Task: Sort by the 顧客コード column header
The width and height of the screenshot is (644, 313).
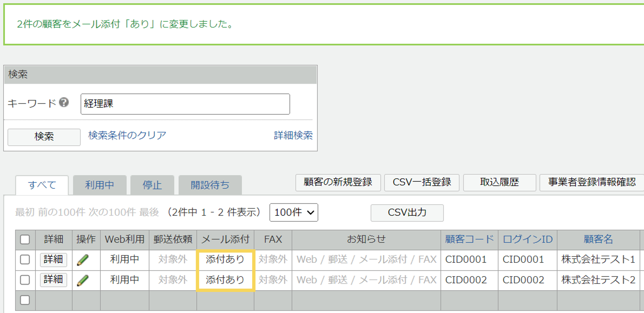Action: tap(469, 239)
